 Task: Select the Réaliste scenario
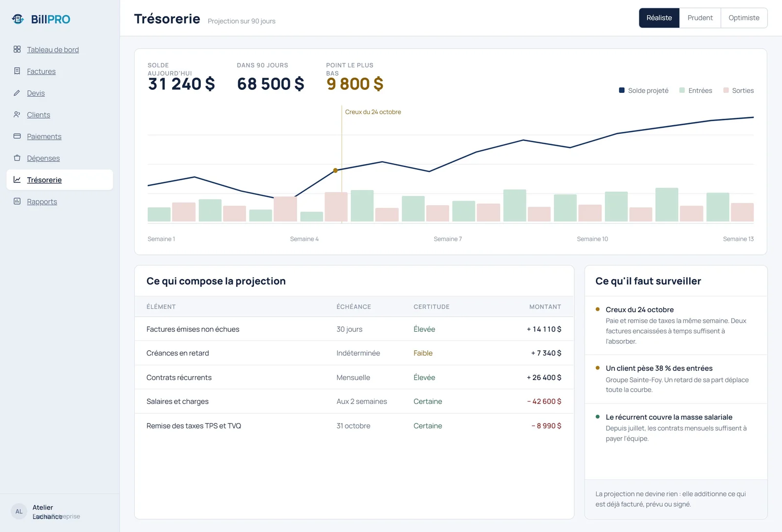pyautogui.click(x=659, y=18)
